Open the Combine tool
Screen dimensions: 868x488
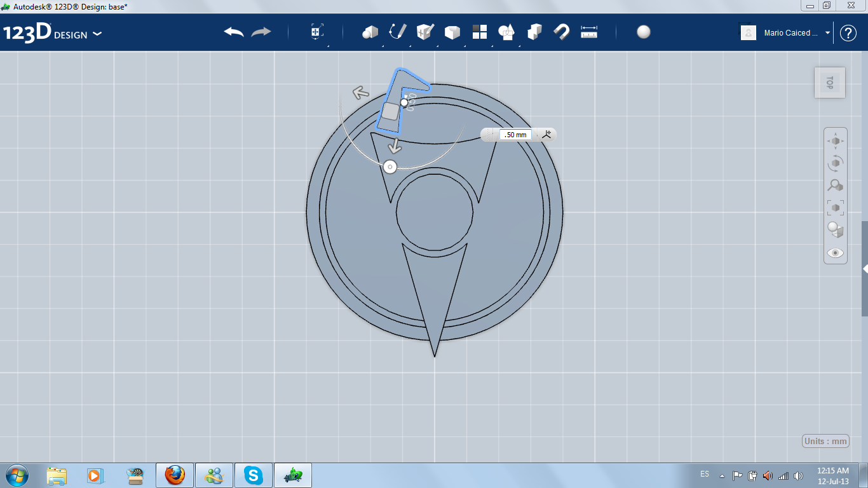[534, 32]
